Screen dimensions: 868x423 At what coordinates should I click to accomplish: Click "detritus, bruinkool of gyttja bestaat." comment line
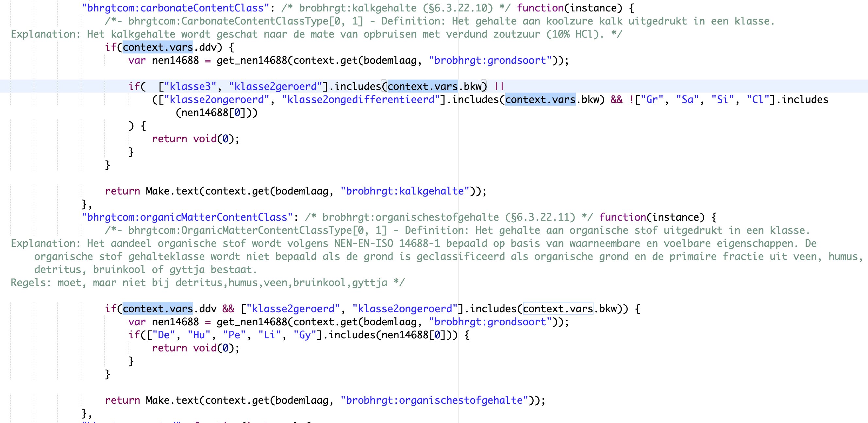coord(145,270)
